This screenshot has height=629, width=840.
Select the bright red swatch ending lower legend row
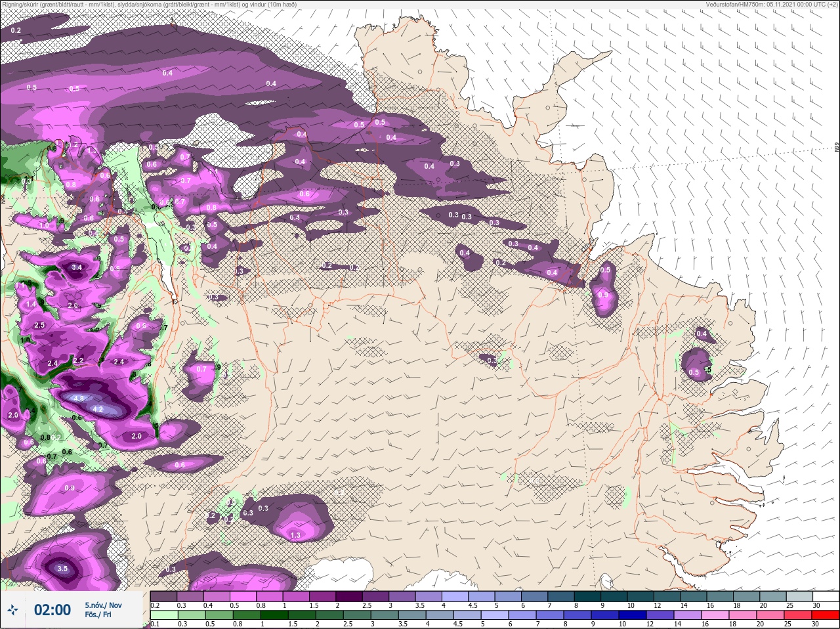point(826,615)
